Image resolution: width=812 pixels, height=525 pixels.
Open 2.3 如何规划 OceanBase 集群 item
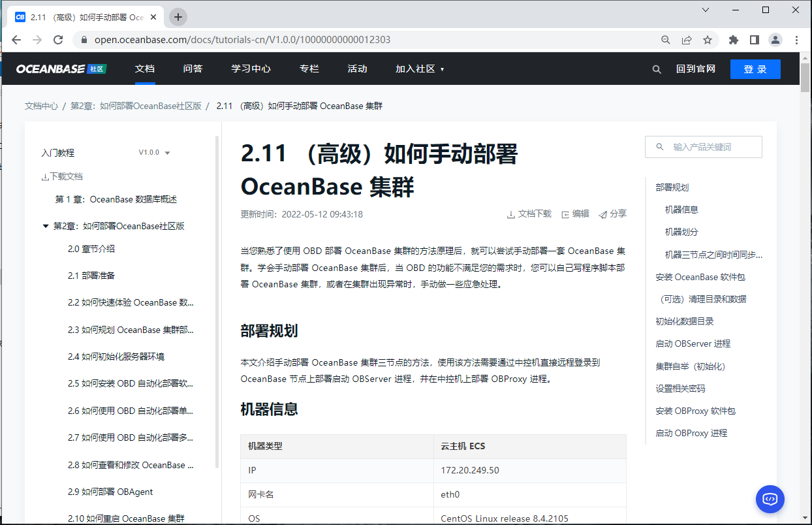click(131, 330)
